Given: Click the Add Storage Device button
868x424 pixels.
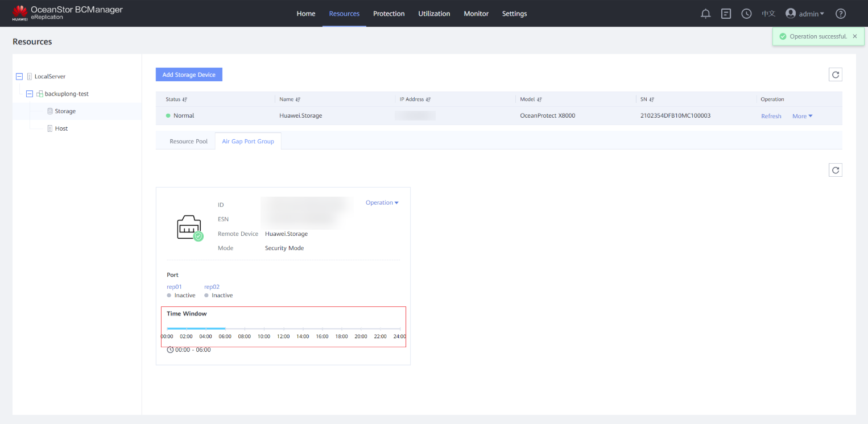Looking at the screenshot, I should coord(189,74).
